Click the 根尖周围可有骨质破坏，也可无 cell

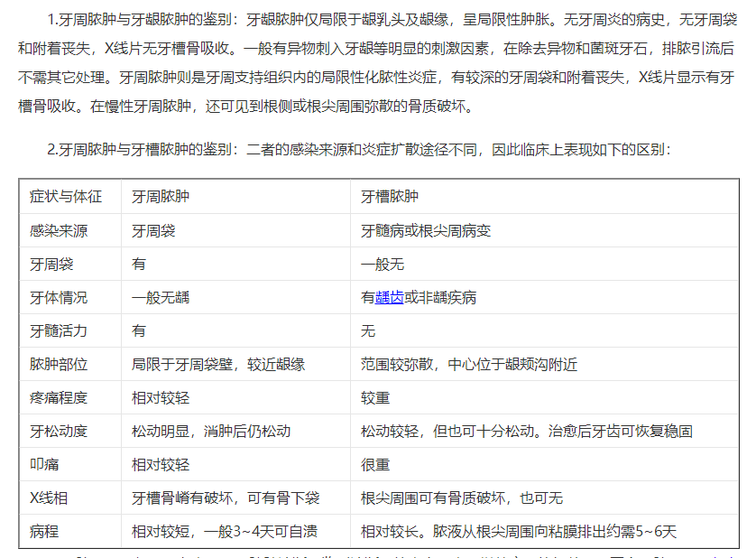462,498
